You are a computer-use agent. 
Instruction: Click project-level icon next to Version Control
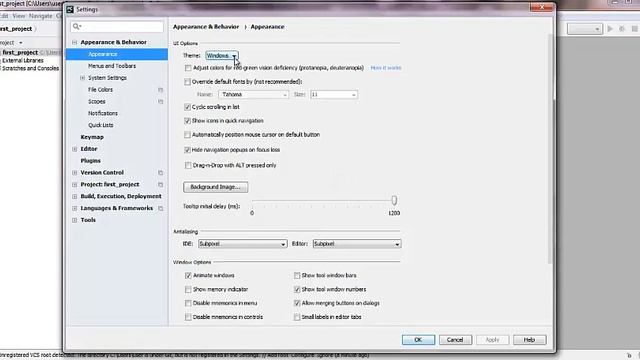click(160, 173)
